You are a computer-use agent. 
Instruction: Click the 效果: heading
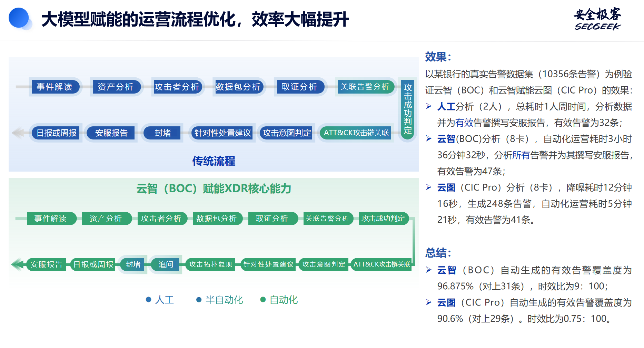438,57
